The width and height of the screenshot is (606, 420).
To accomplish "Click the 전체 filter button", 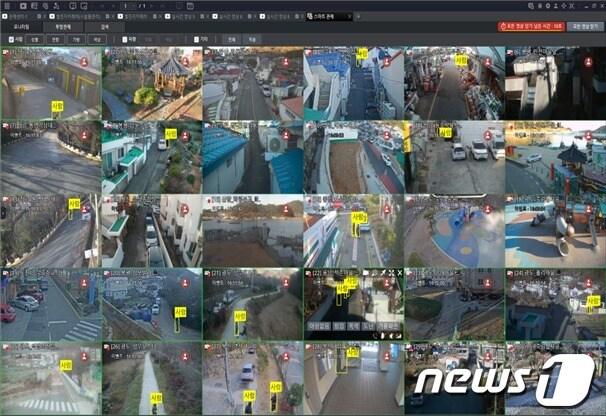I will [x=231, y=39].
